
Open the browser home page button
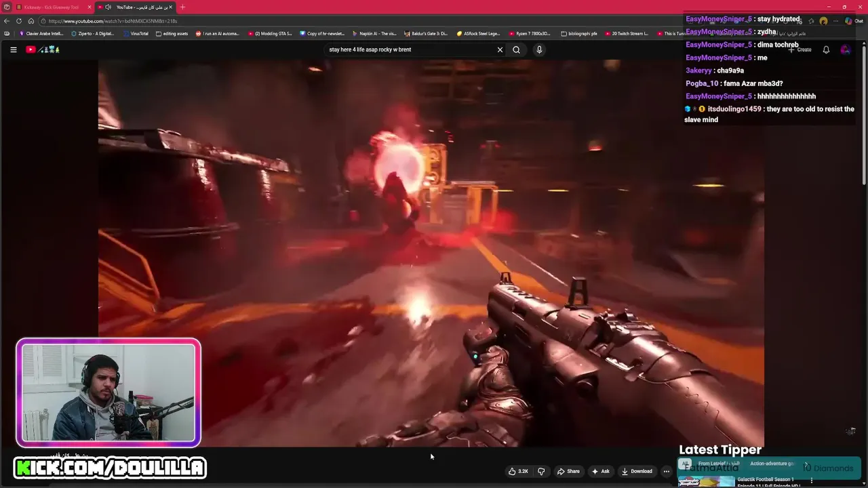[31, 21]
